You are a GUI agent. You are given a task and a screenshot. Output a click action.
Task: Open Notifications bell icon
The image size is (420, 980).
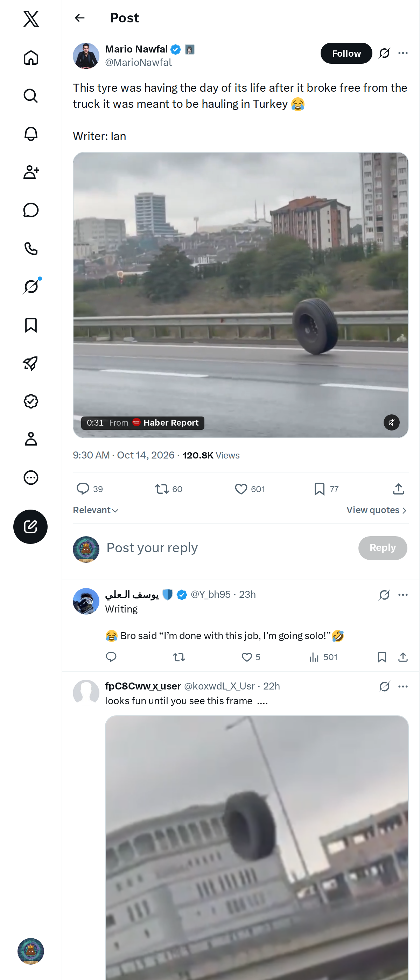(x=31, y=134)
